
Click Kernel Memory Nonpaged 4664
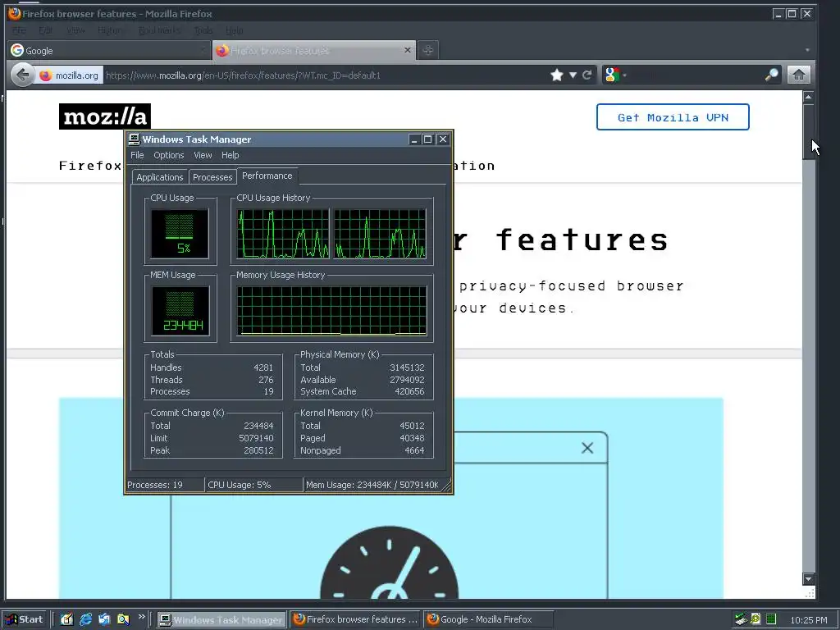pyautogui.click(x=414, y=450)
